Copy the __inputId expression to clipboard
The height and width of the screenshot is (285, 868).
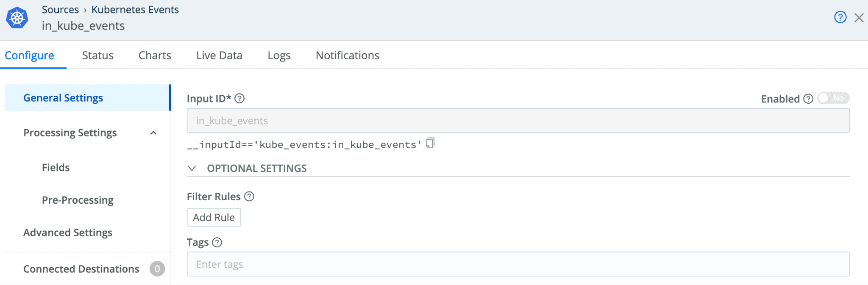[430, 143]
